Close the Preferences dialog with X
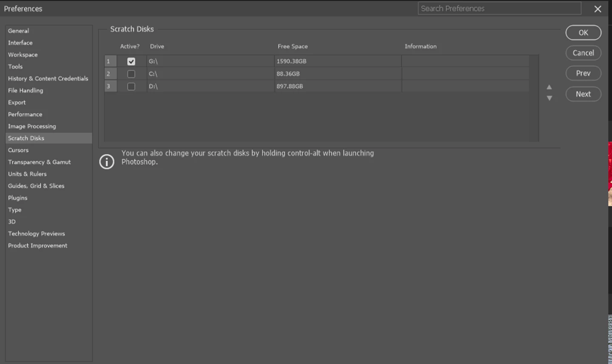The height and width of the screenshot is (364, 612). pyautogui.click(x=598, y=9)
